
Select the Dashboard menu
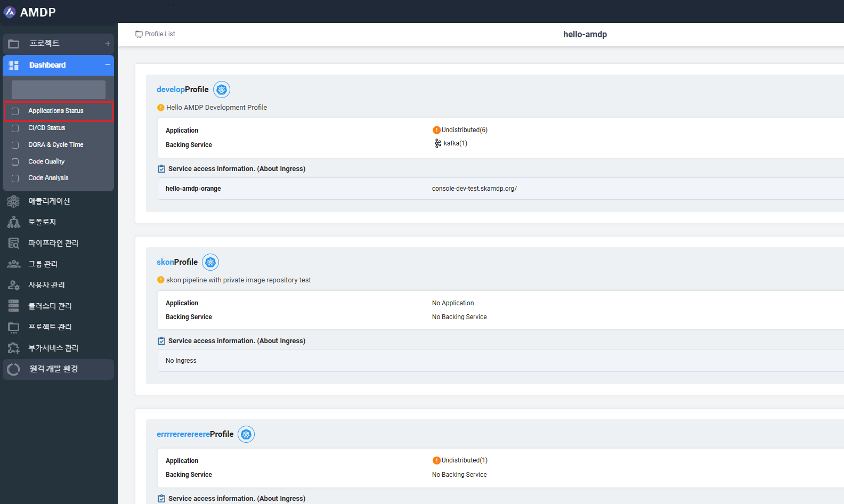[59, 65]
